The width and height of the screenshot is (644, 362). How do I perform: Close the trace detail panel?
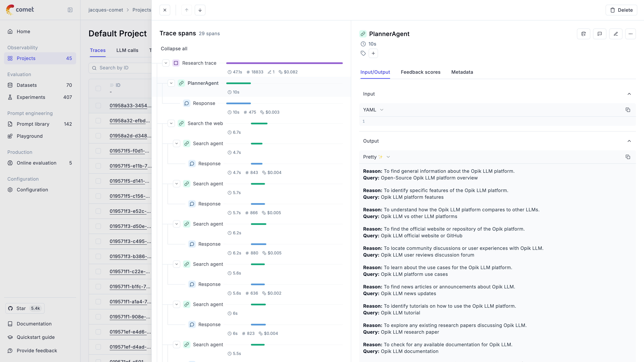pos(165,10)
